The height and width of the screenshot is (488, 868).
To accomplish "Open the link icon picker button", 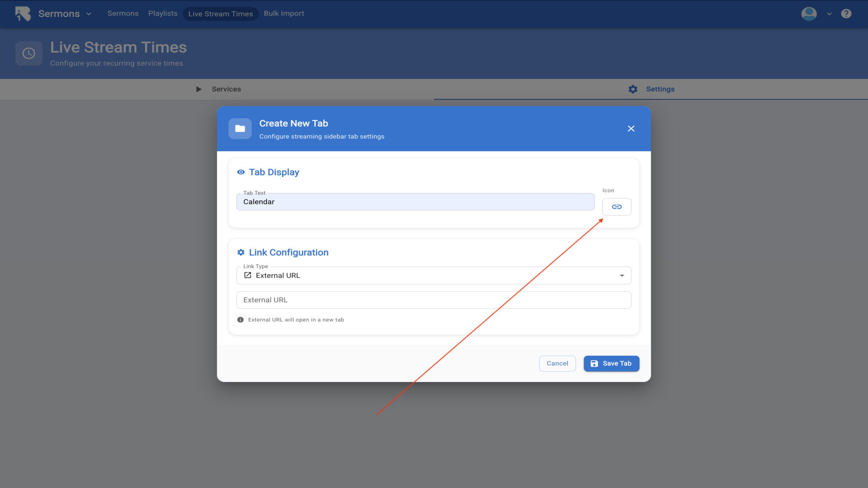I will tap(617, 207).
